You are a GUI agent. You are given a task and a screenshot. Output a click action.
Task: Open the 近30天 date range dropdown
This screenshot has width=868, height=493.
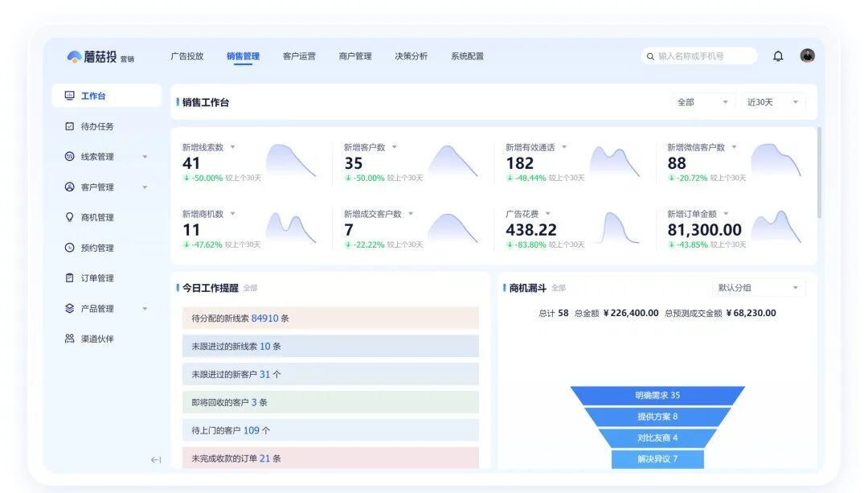point(772,102)
